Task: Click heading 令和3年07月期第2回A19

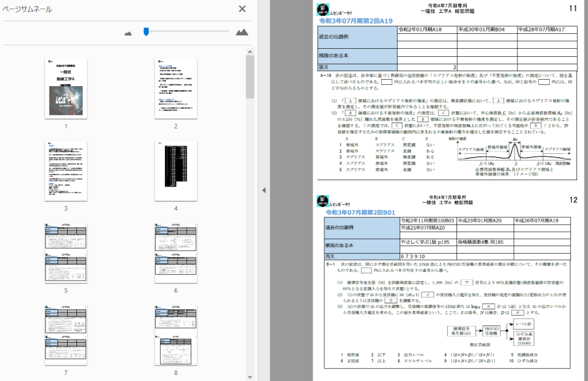Action: [356, 21]
